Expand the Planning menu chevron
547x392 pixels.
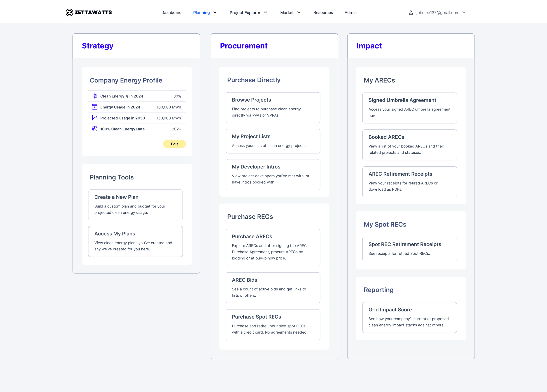(215, 12)
